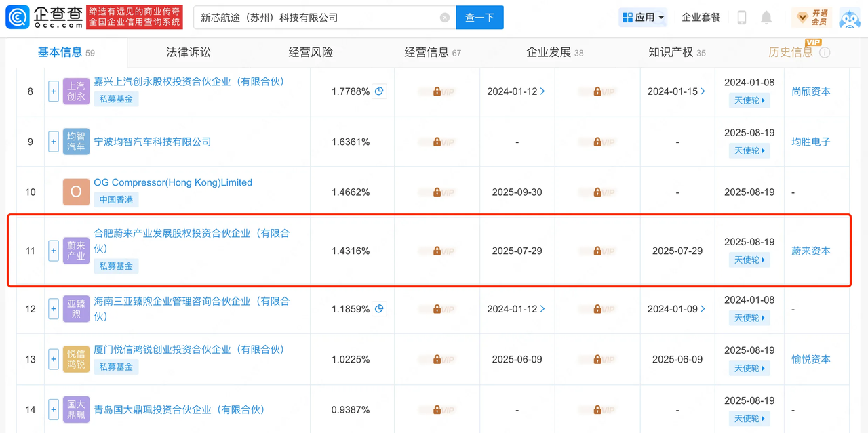Open the 均胜电子 investor link
This screenshot has height=433, width=868.
[x=811, y=142]
